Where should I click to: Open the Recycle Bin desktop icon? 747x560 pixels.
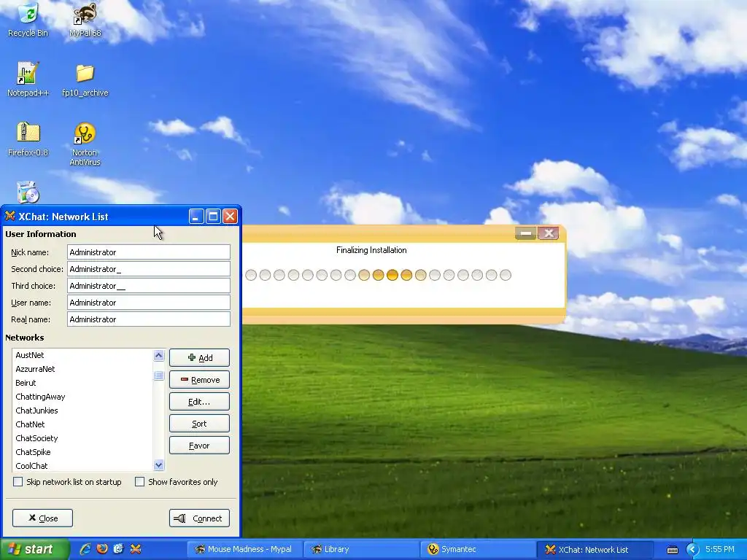[x=28, y=20]
